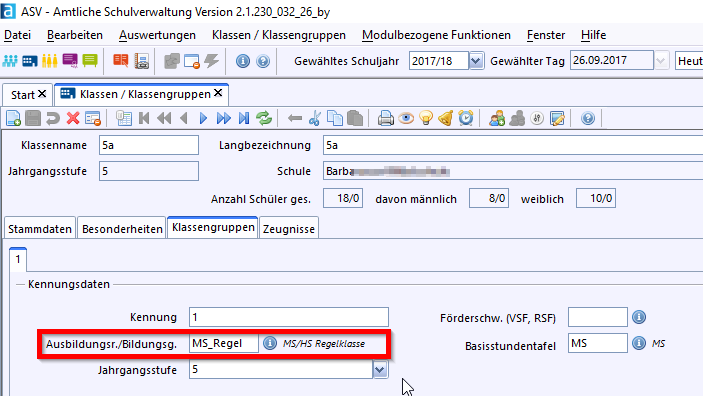
Task: Click the copy documents icon
Action: (x=335, y=118)
